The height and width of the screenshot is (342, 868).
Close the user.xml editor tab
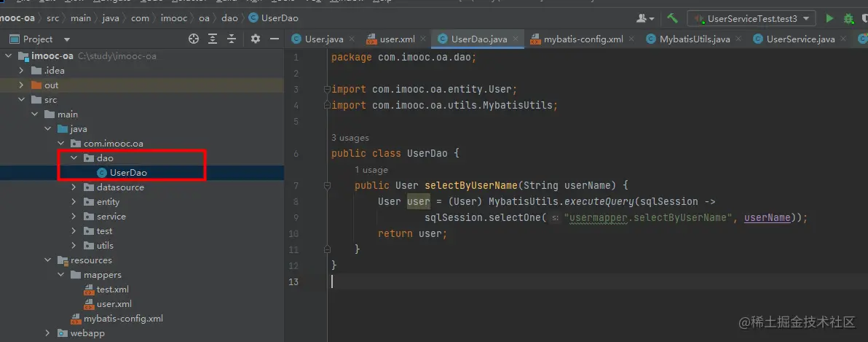(x=424, y=39)
